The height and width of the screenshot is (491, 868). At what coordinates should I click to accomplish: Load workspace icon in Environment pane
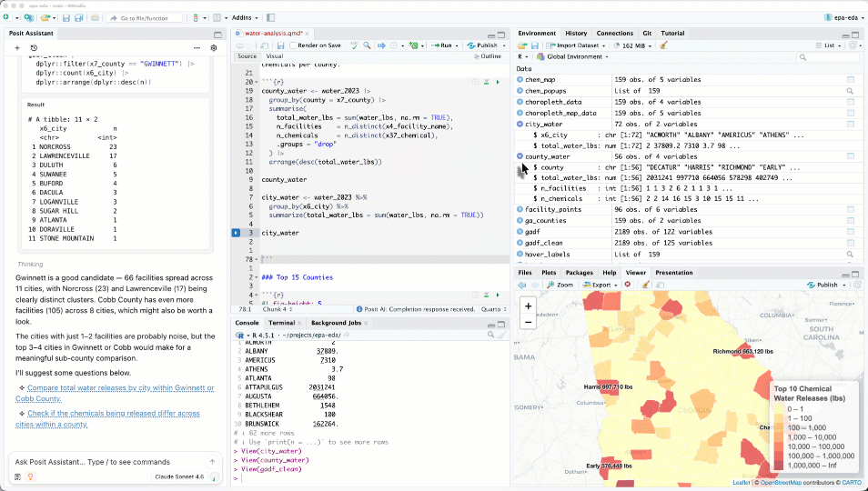(522, 45)
